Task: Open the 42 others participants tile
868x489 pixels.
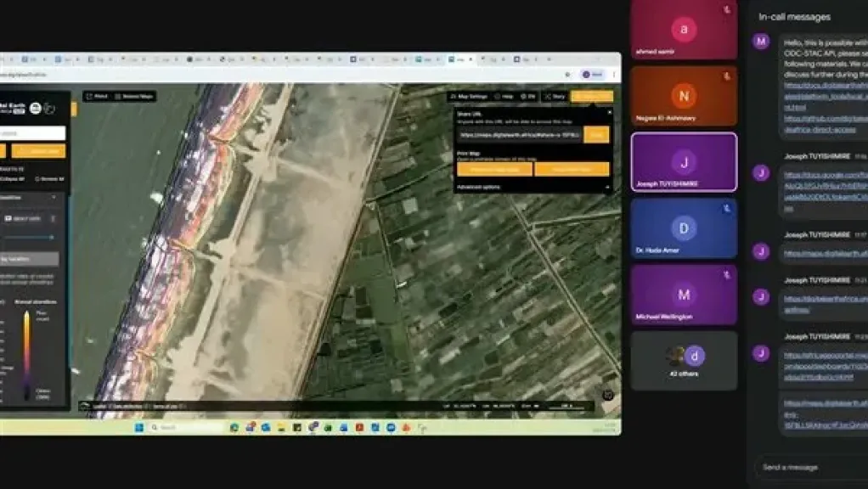Action: [684, 360]
